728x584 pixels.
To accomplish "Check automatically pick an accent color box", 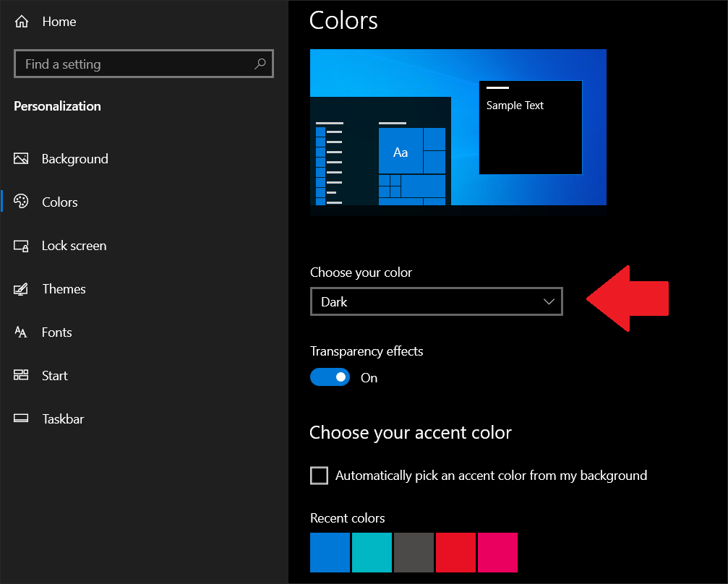I will coord(319,476).
